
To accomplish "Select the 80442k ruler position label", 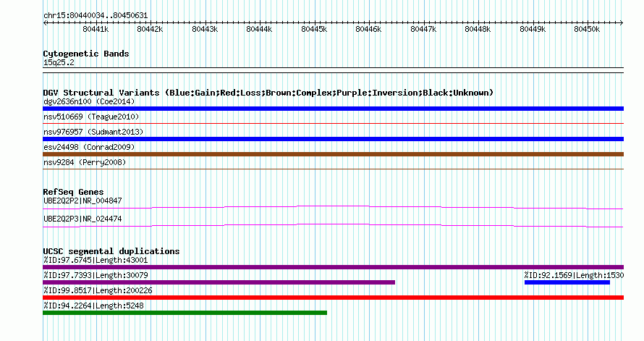I will 150,29.
